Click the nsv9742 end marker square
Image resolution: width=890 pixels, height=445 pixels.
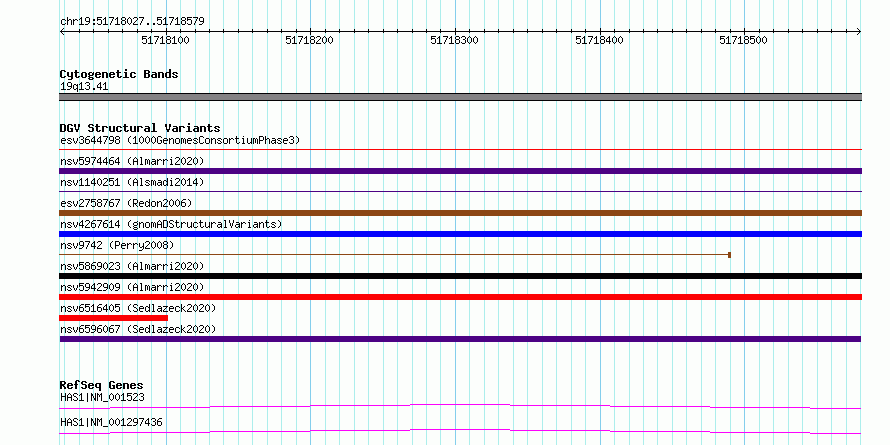[x=729, y=255]
